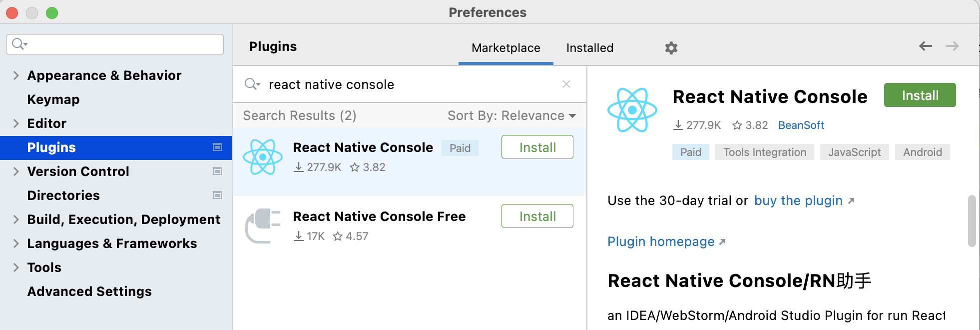980x330 pixels.
Task: Expand Languages & Frameworks section
Action: [x=16, y=243]
